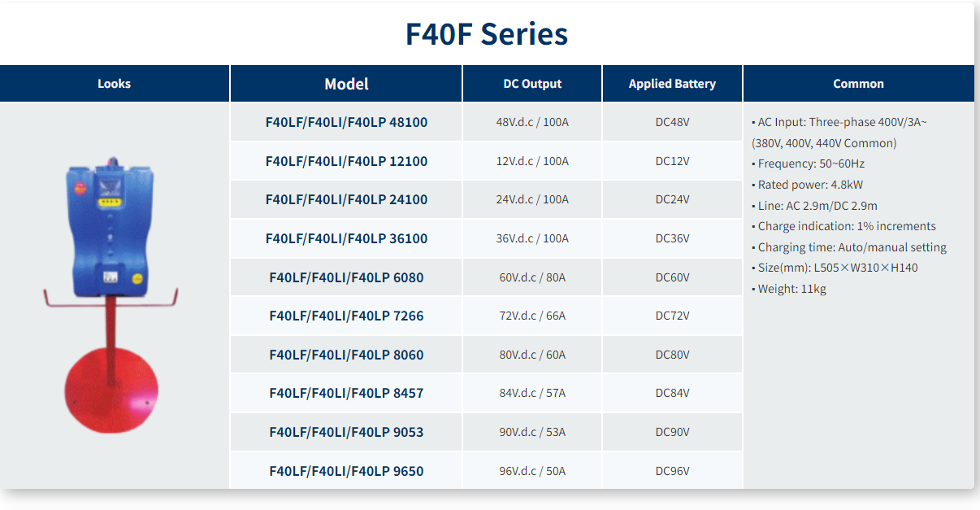Pick the F40LF/F40LI/F40LP 6080 model

click(346, 277)
